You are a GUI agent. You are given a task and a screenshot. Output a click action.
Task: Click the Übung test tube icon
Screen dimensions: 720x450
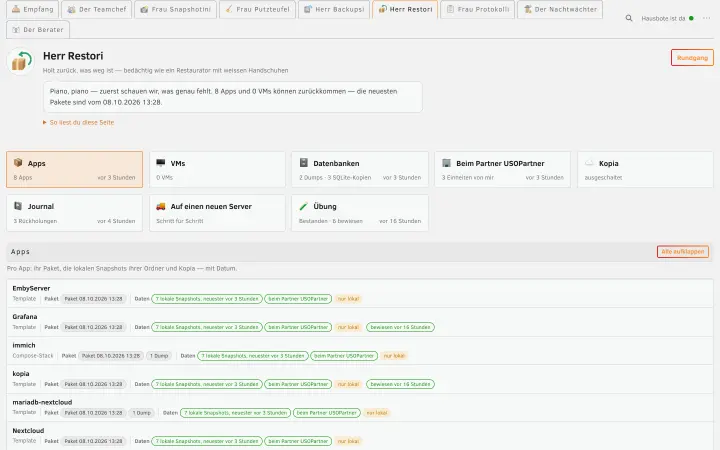pos(304,206)
